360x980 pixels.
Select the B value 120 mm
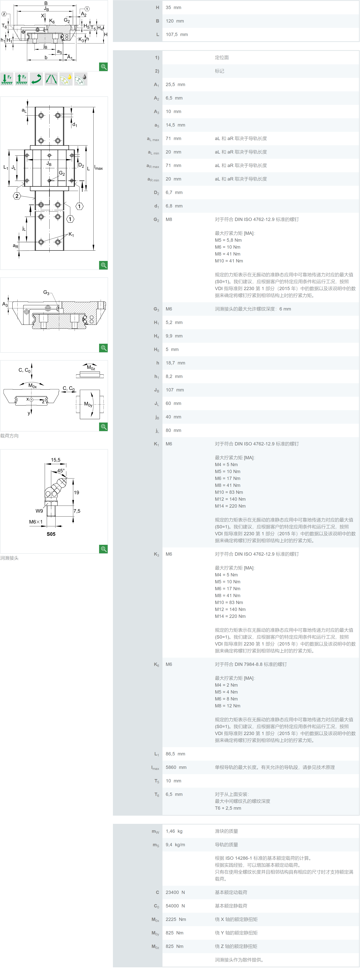[175, 21]
